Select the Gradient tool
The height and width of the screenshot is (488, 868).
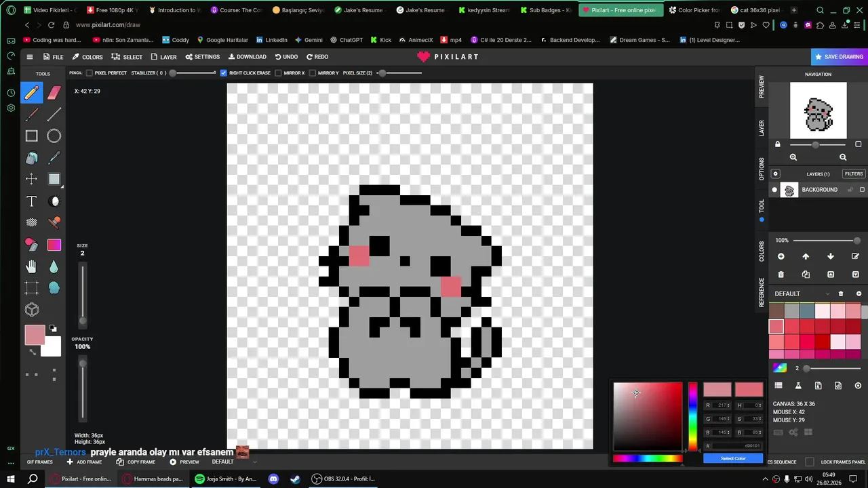(54, 245)
